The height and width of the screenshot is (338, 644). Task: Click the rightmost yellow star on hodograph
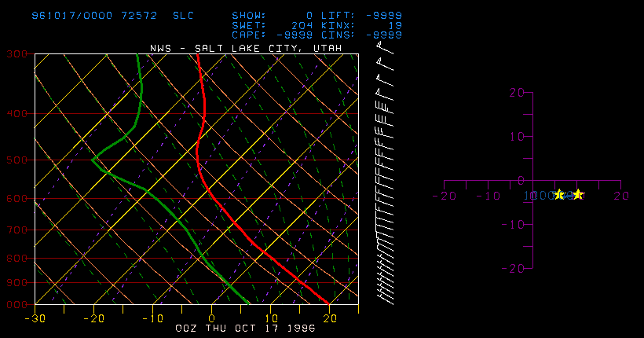[578, 193]
